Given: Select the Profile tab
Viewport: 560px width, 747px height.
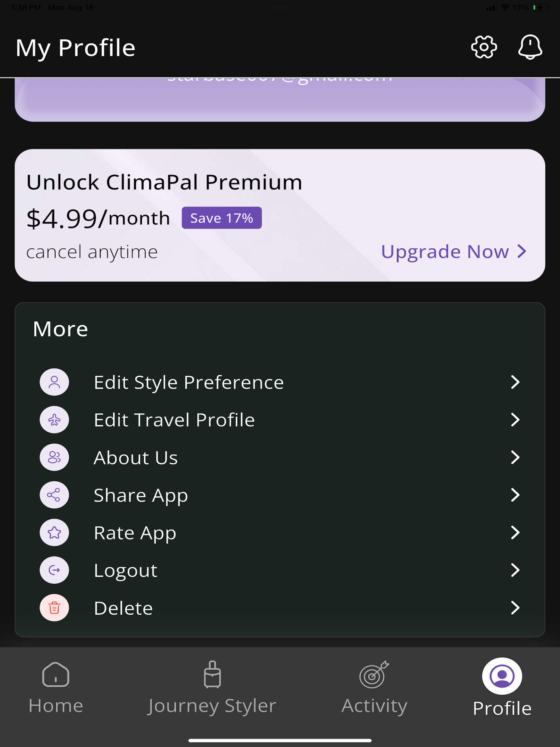Looking at the screenshot, I should [x=502, y=688].
